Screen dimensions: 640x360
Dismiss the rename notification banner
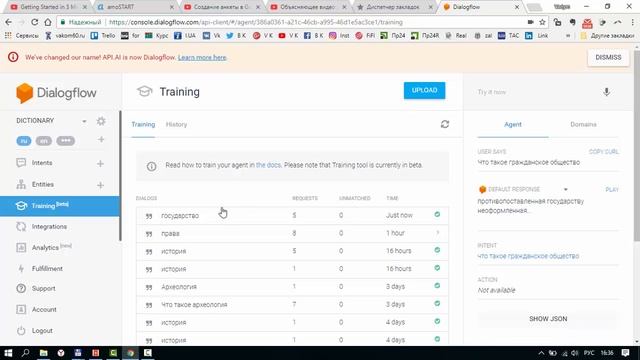[608, 58]
